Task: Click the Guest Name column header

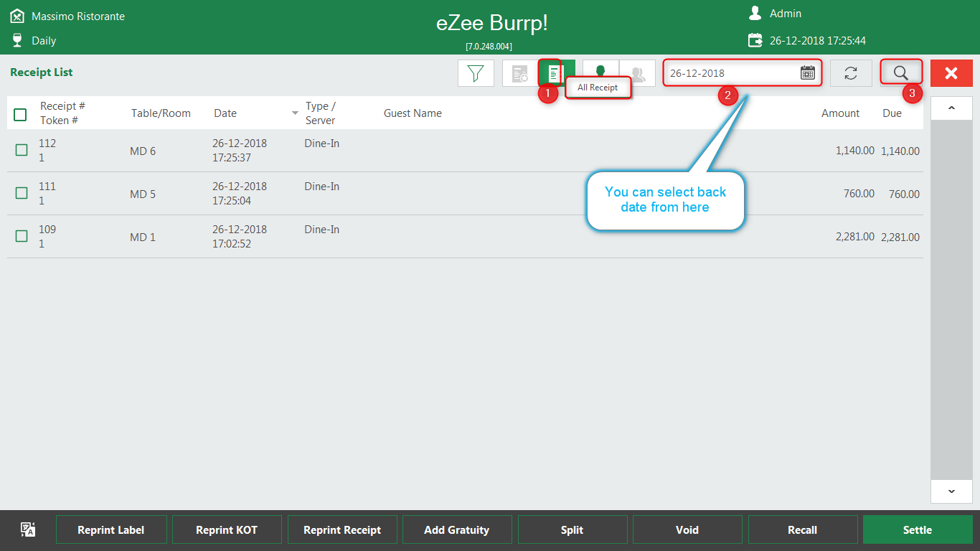Action: click(413, 113)
